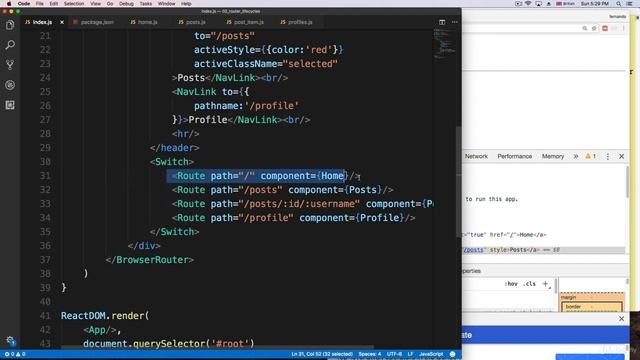Open the Debug menu in menu bar
This screenshot has height=360, width=640.
coord(126,4)
